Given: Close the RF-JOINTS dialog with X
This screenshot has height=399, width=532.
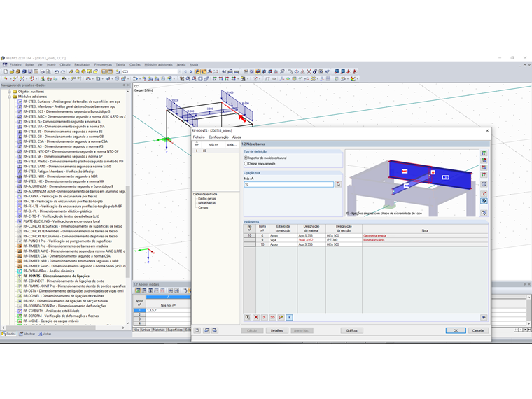Looking at the screenshot, I should [x=487, y=131].
